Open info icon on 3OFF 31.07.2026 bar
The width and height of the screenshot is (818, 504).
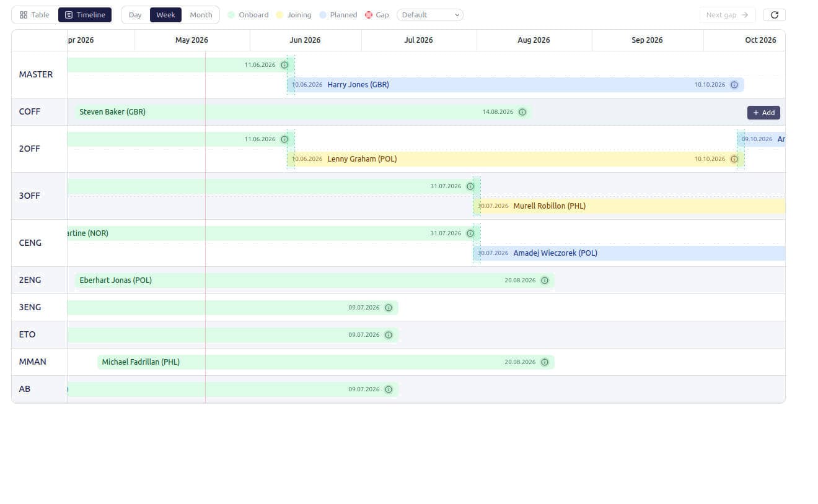tap(470, 186)
